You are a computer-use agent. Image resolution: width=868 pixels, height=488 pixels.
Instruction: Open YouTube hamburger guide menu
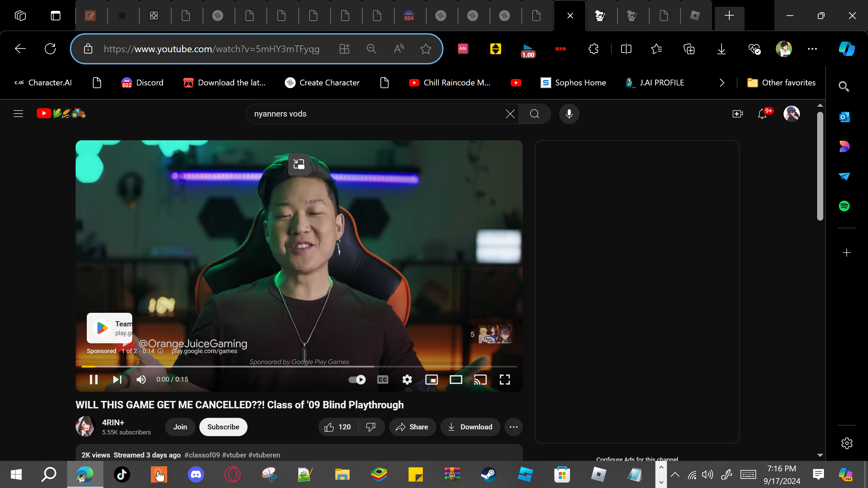18,114
